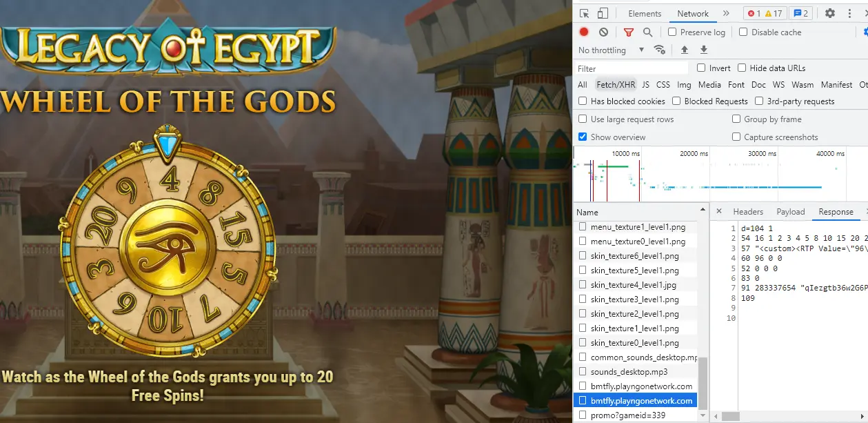Activate the inspect element picker icon
The image size is (868, 423).
(585, 14)
